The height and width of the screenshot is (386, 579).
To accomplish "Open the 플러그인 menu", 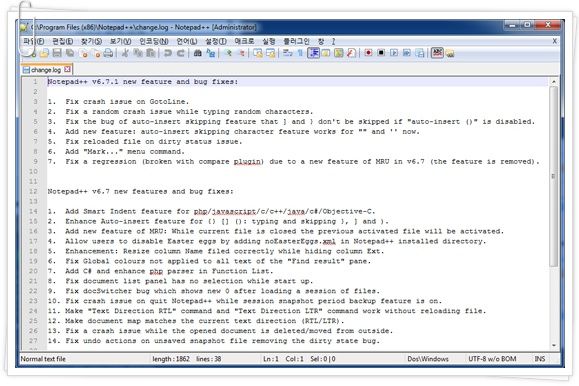I will (x=296, y=41).
